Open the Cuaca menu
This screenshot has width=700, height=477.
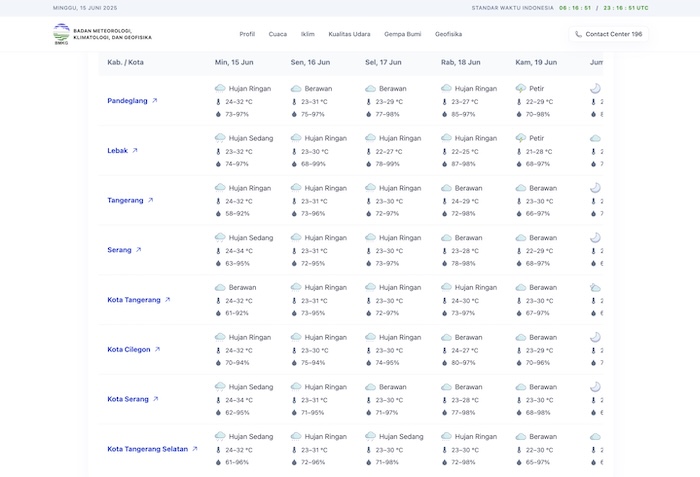tap(278, 34)
